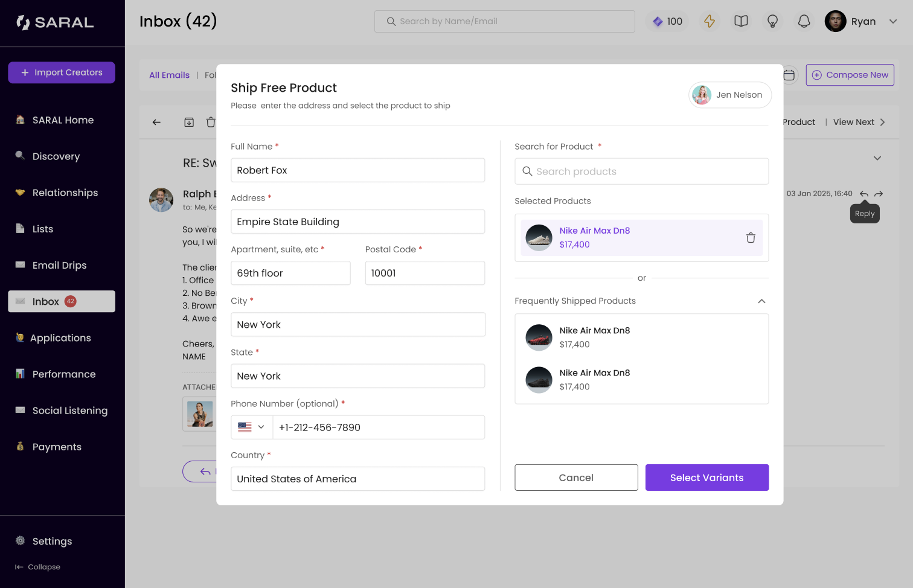The image size is (913, 588).
Task: Click Country field
Action: (x=357, y=479)
